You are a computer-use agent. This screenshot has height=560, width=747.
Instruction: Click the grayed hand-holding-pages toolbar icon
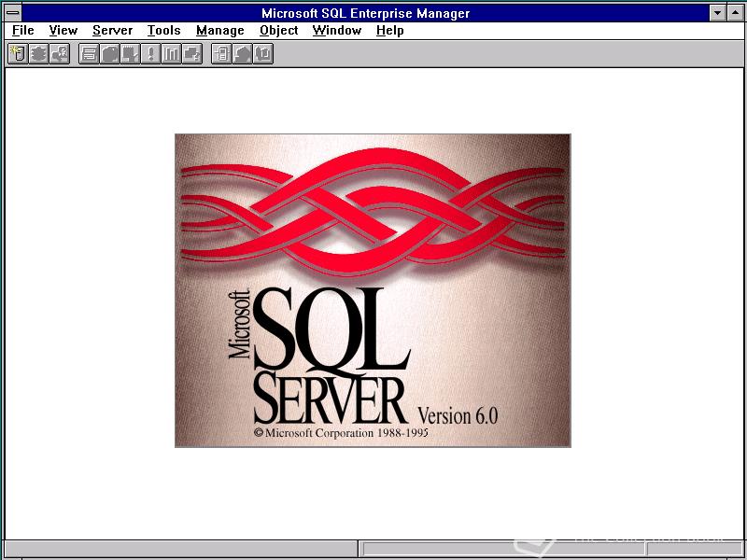coord(242,54)
